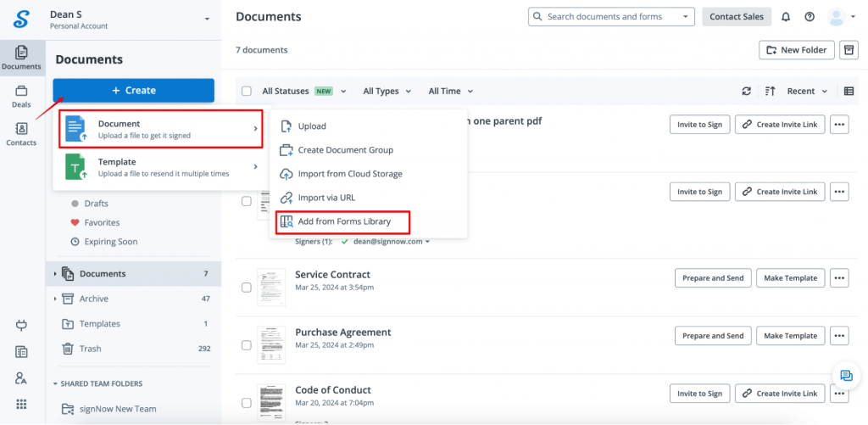Choose Import from Cloud Storage
Viewport: 868px width, 425px height.
point(349,174)
